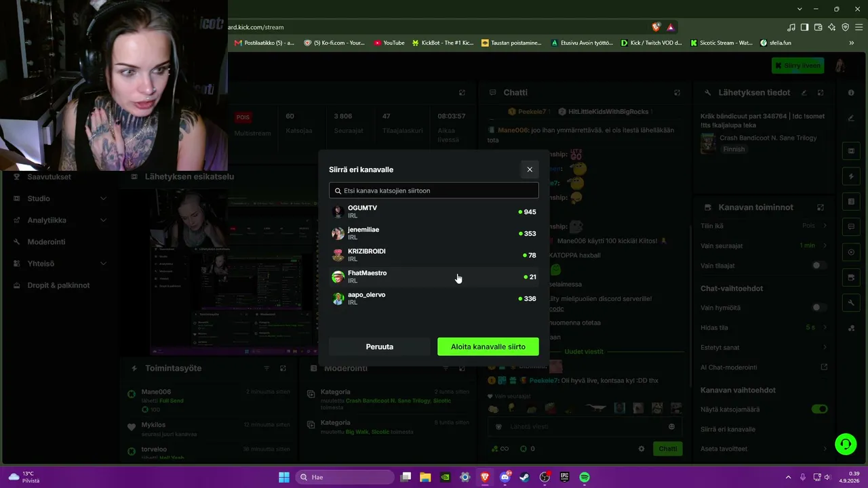Expand the Analytiikka sidebar chevron
Viewport: 868px width, 488px height.
[103, 220]
